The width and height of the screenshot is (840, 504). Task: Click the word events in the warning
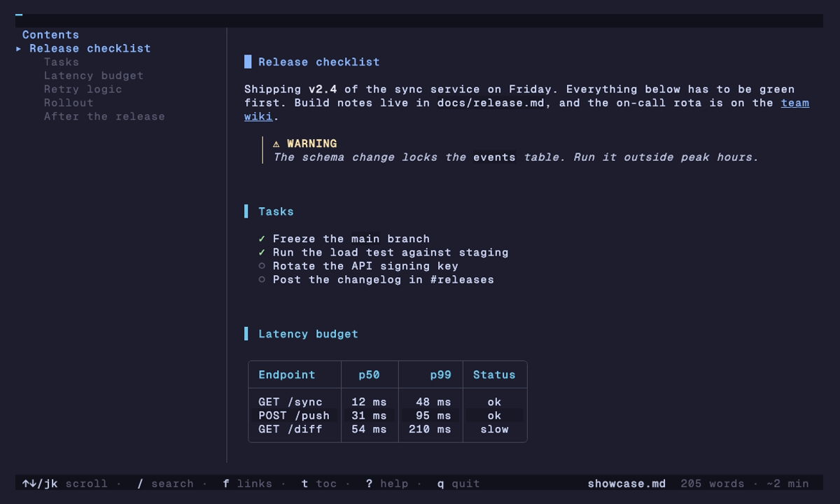click(x=494, y=157)
